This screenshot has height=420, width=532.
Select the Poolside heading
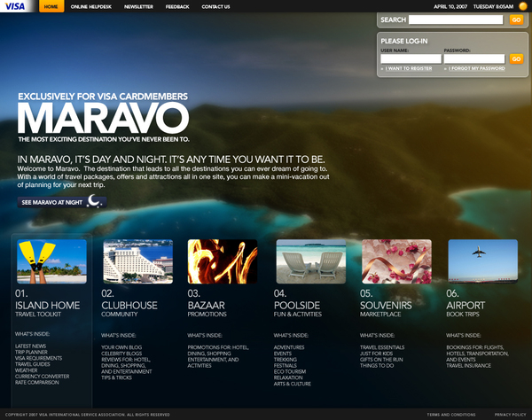pyautogui.click(x=297, y=306)
